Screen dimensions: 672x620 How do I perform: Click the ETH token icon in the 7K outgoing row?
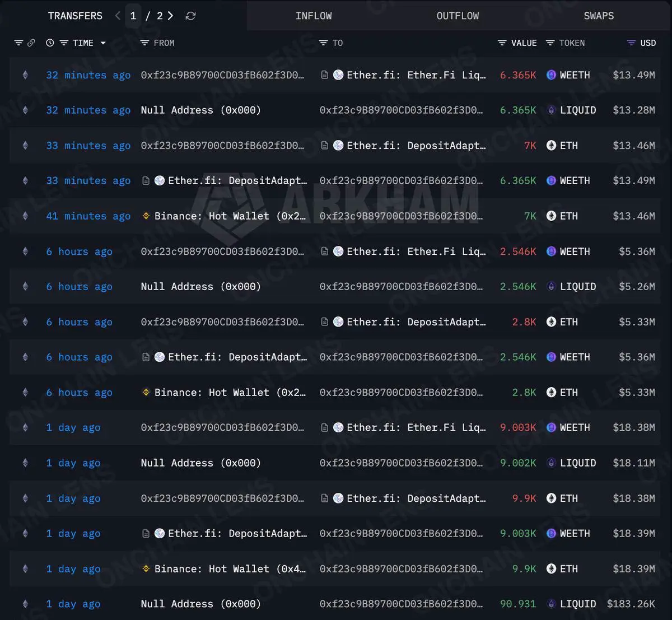(x=551, y=146)
